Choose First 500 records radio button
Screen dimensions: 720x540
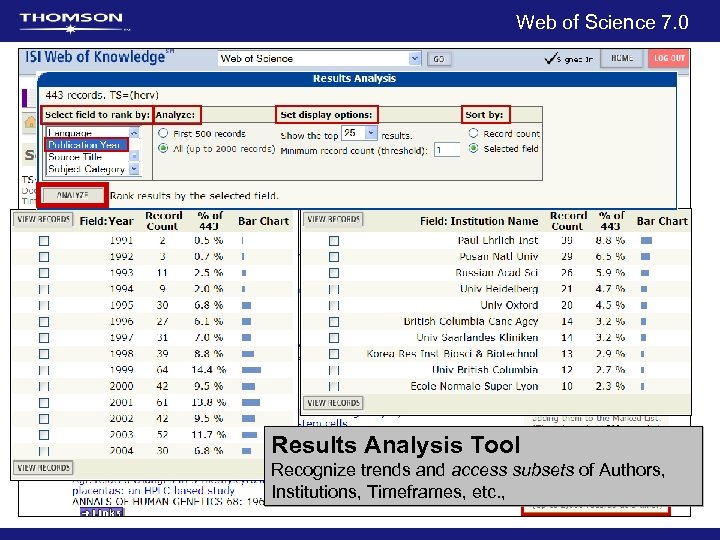click(163, 133)
